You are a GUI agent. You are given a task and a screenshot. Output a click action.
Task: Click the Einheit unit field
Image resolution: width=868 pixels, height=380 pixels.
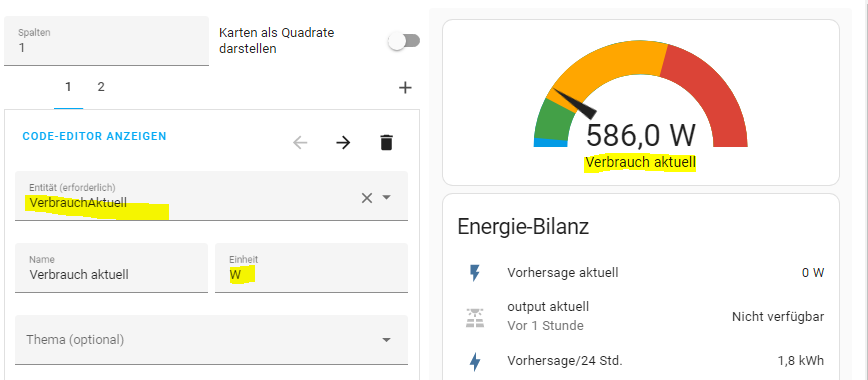pyautogui.click(x=312, y=268)
